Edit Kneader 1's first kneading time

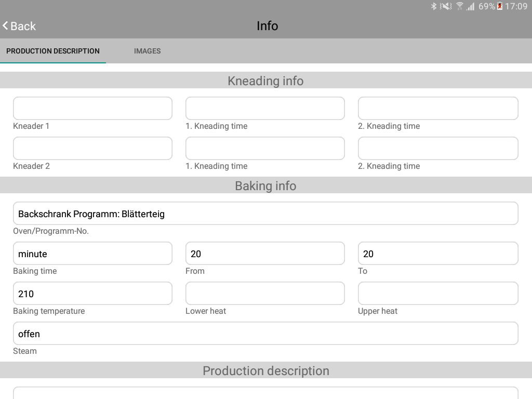(265, 108)
